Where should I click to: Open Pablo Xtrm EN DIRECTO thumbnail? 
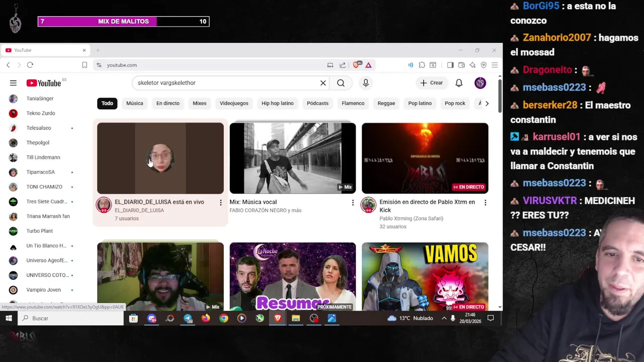tap(425, 158)
